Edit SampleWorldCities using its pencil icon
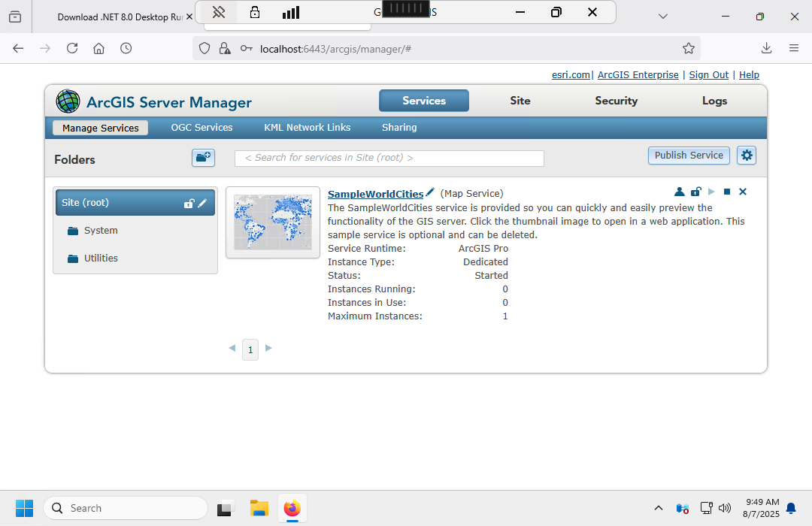This screenshot has height=526, width=812. [430, 193]
